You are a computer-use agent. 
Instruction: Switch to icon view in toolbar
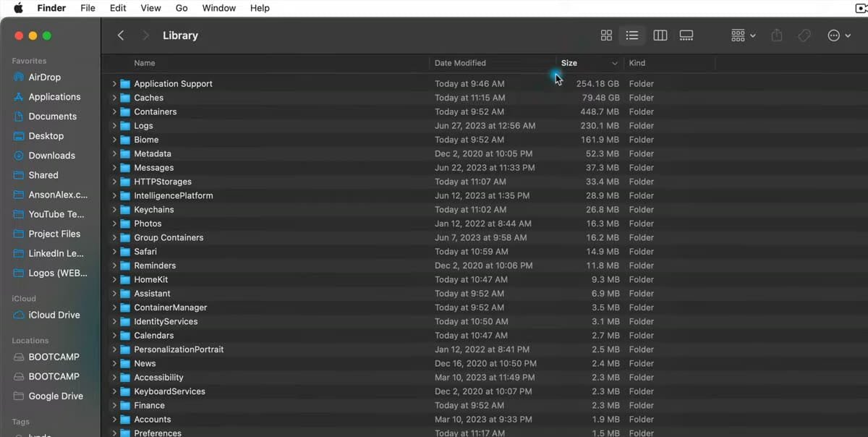pyautogui.click(x=606, y=35)
